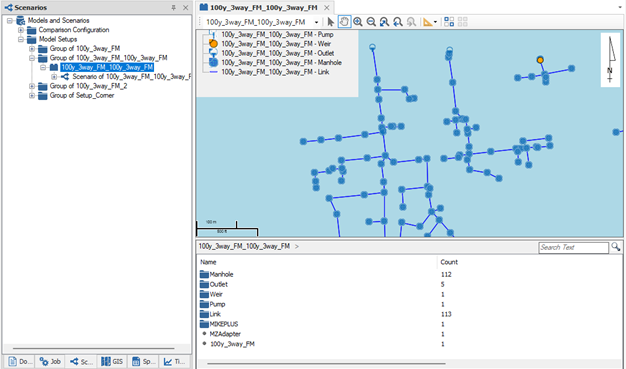Viewport: 626px width, 369px height.
Task: Switch to the GIS bottom tab
Action: (112, 362)
